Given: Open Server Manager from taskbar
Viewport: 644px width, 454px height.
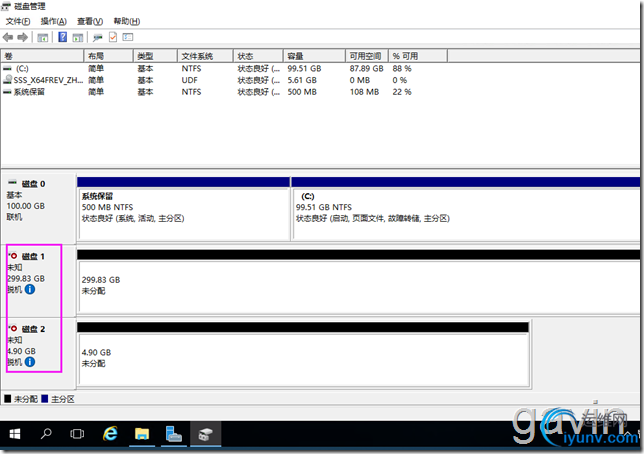Looking at the screenshot, I should (173, 434).
